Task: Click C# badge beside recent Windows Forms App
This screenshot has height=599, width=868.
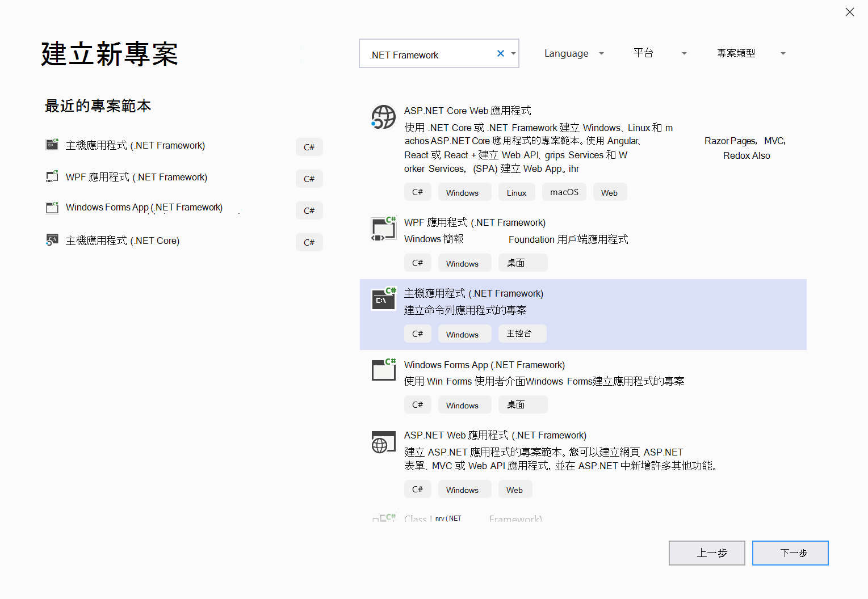Action: (x=309, y=210)
